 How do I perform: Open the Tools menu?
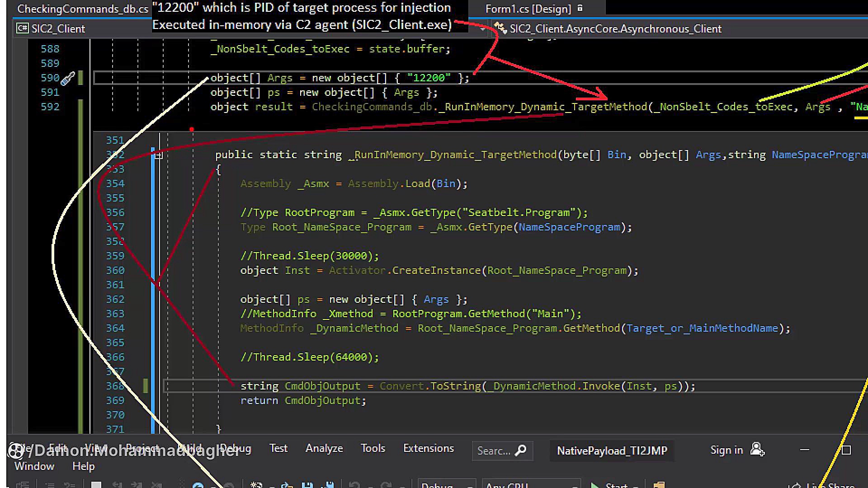pyautogui.click(x=373, y=448)
